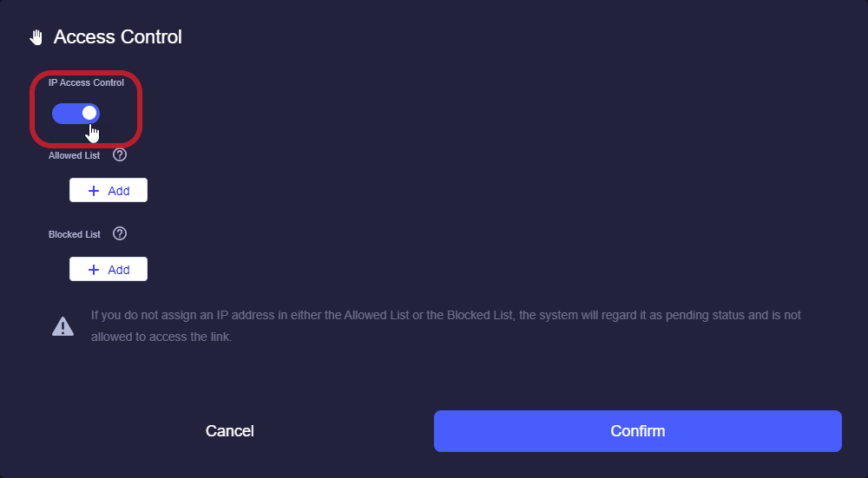Open the Blocked List help question mark
The image size is (868, 478).
(x=120, y=233)
